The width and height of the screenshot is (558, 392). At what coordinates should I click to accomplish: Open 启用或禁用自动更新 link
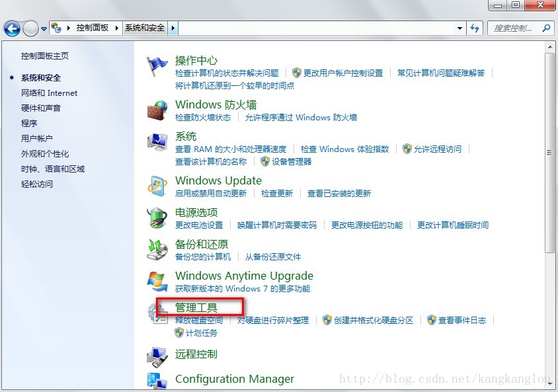click(x=211, y=194)
